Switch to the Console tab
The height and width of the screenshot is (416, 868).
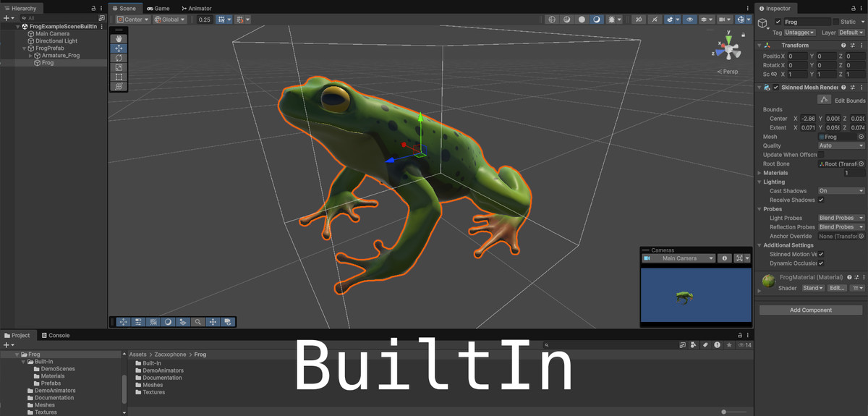pos(55,335)
